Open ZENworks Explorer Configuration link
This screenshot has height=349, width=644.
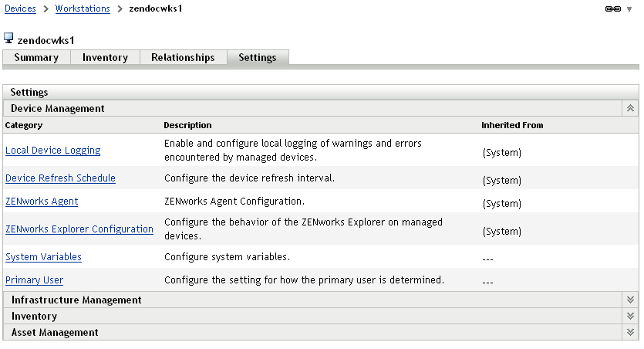coord(79,229)
